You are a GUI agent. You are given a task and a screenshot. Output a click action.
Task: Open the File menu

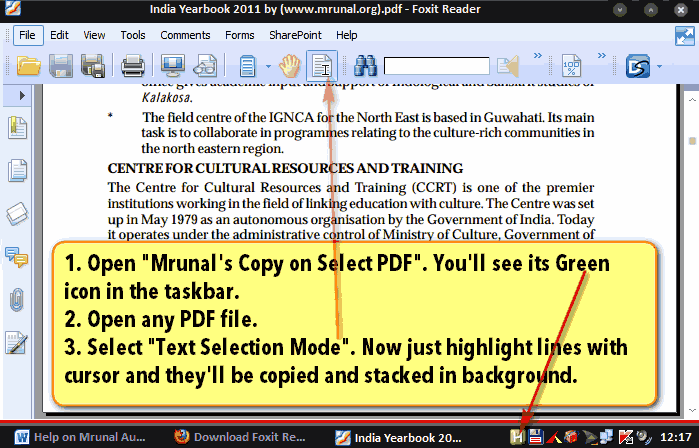click(x=28, y=35)
